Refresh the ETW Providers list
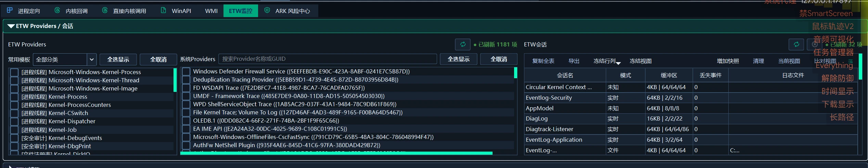 (x=463, y=44)
